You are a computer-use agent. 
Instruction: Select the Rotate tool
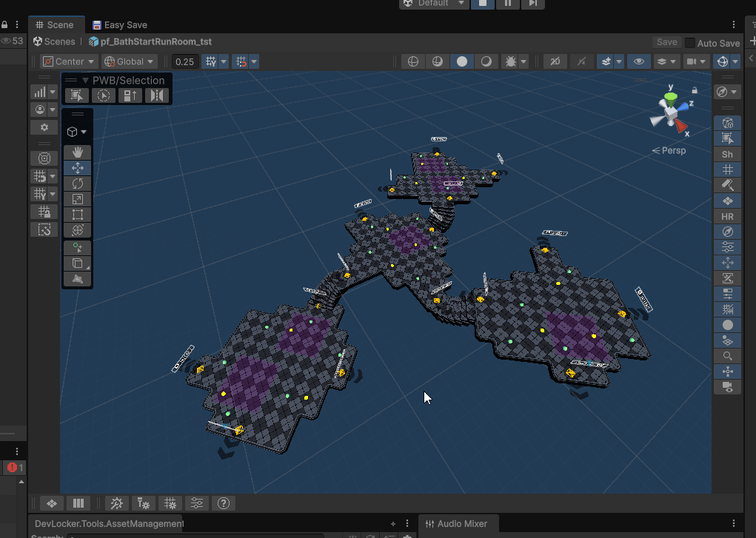coord(78,184)
